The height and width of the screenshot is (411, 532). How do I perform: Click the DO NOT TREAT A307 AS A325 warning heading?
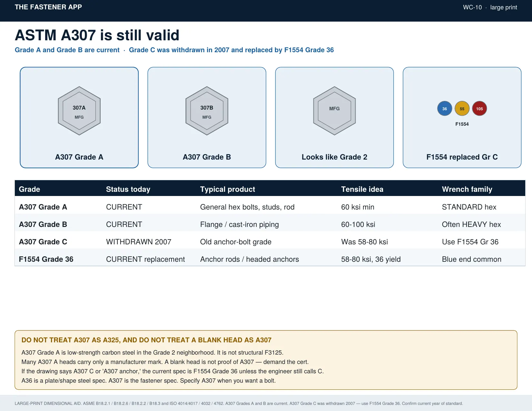[146, 340]
